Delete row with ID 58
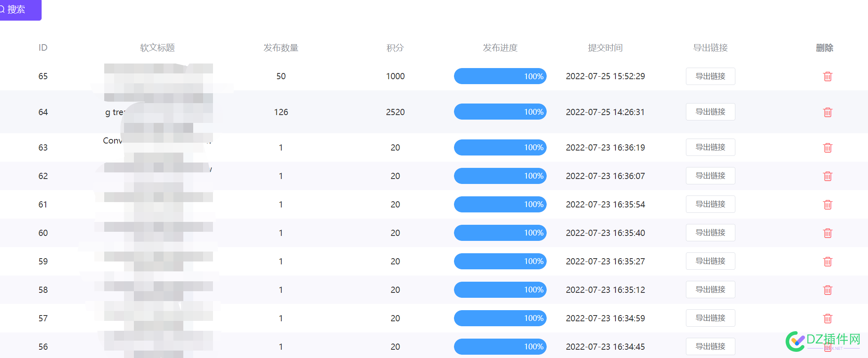 pos(828,290)
